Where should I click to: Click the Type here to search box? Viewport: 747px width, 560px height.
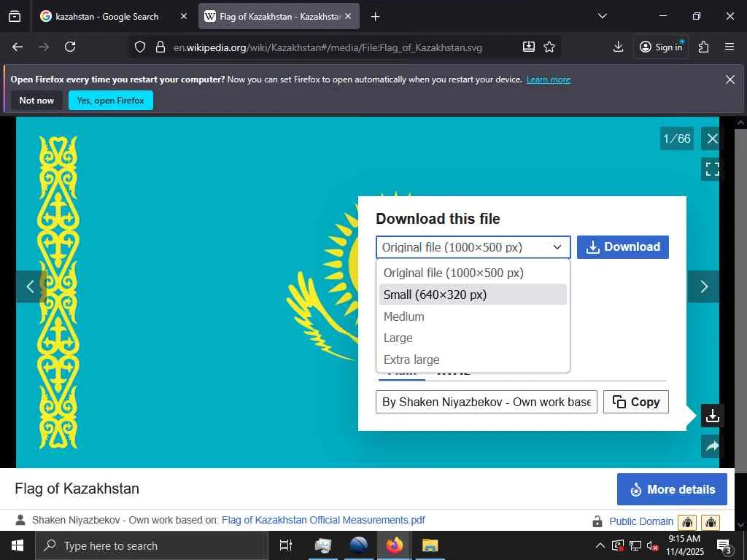(152, 545)
